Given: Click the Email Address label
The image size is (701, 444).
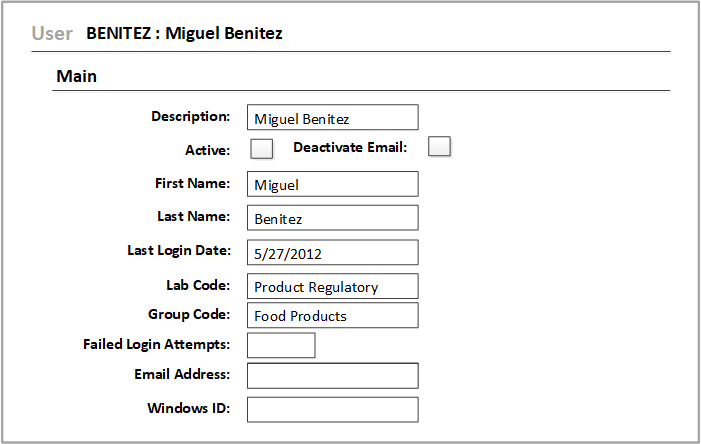Looking at the screenshot, I should point(182,375).
